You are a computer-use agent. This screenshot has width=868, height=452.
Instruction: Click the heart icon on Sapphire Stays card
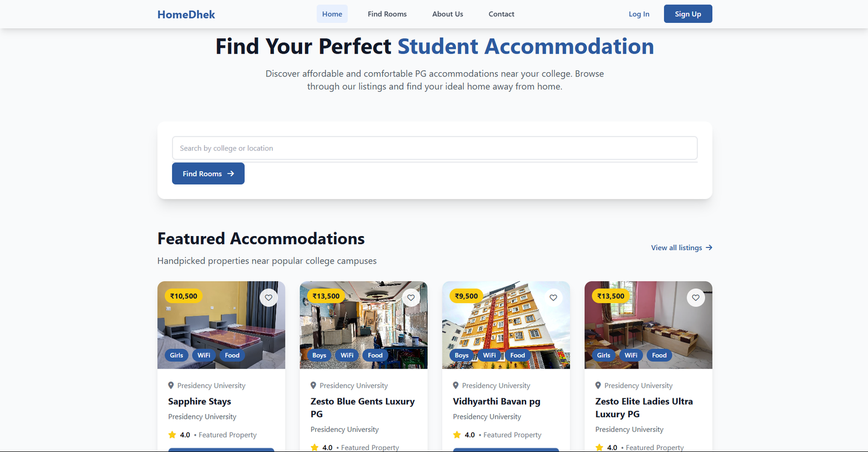269,297
